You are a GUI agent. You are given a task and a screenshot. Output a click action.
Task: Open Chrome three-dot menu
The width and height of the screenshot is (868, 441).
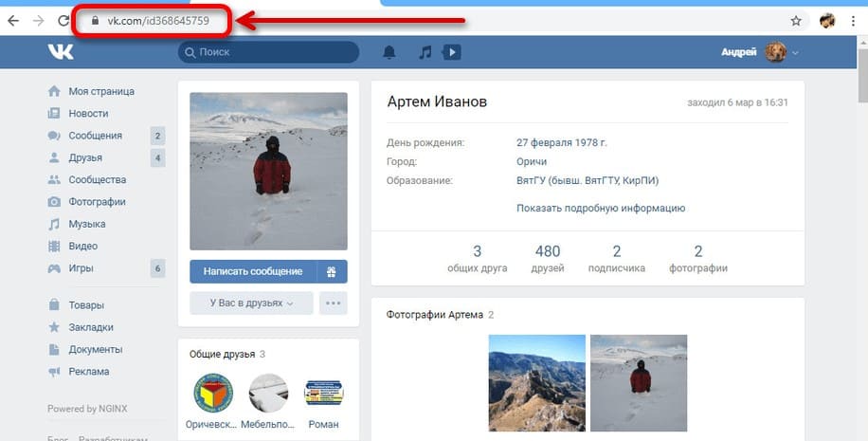(853, 21)
